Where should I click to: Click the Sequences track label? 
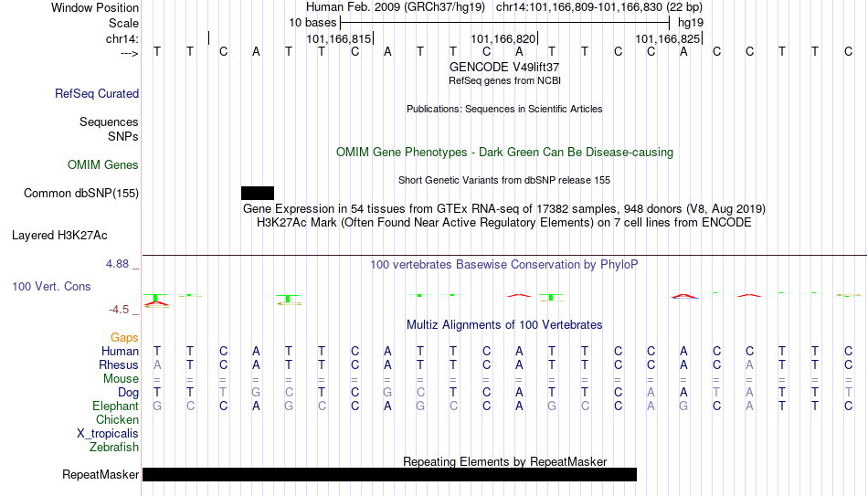(x=109, y=121)
